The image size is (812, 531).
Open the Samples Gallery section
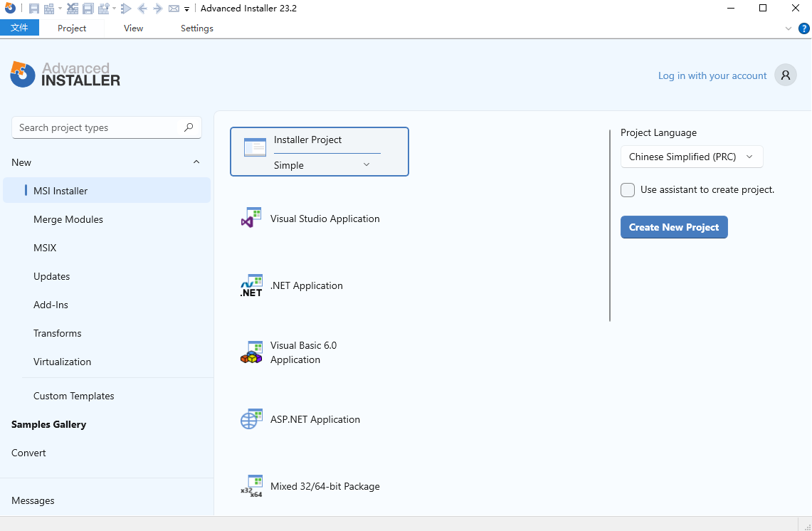pos(48,424)
